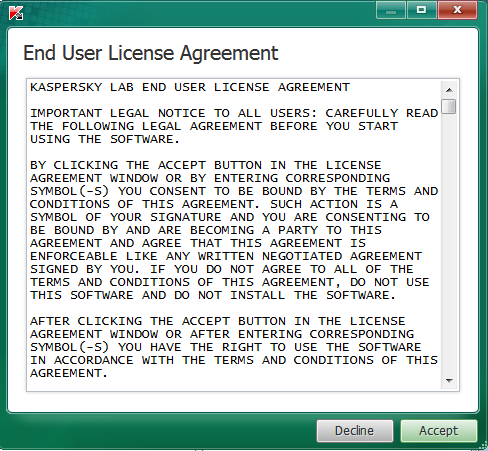488x451 pixels.
Task: Click the Kaspersky logo icon in title bar
Action: click(x=16, y=13)
